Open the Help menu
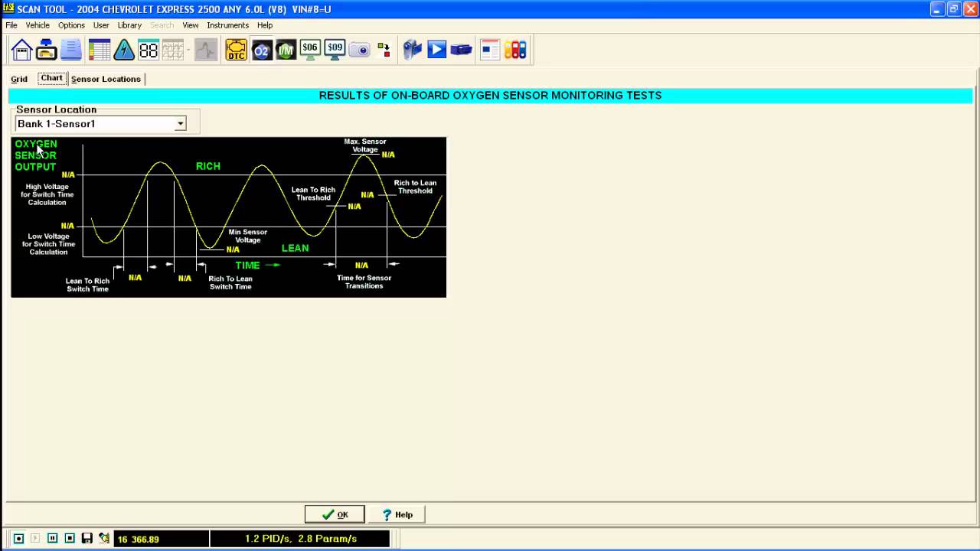 click(265, 25)
